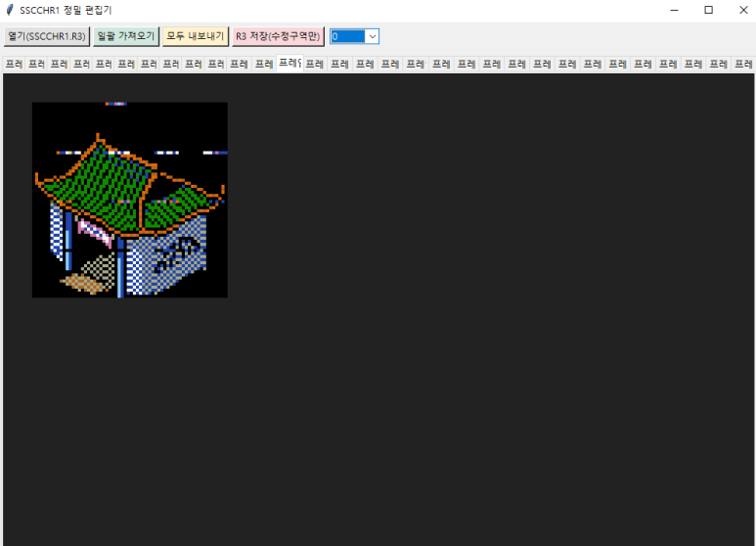Image resolution: width=756 pixels, height=546 pixels.
Task: Close the SSCCHR1 정밀 편집기 window
Action: (x=743, y=10)
